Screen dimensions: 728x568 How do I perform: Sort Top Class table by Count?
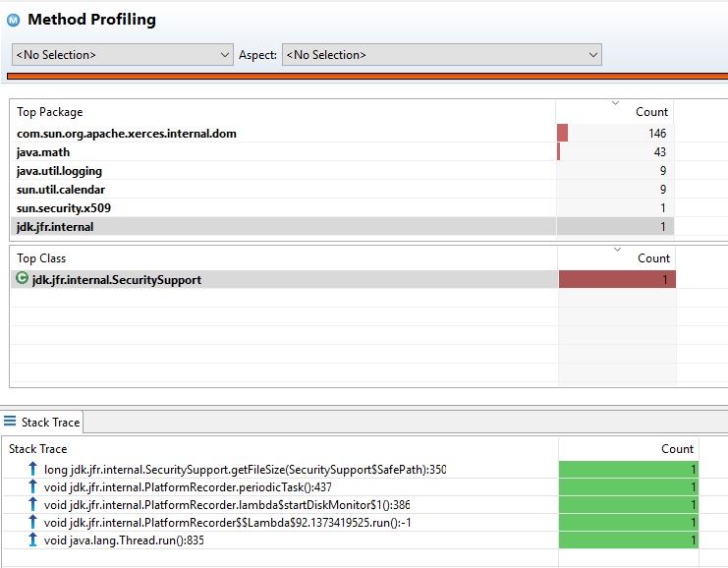point(653,258)
